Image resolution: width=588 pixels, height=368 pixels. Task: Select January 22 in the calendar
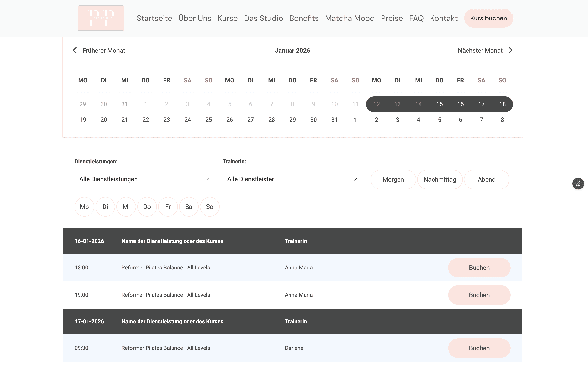pyautogui.click(x=146, y=120)
